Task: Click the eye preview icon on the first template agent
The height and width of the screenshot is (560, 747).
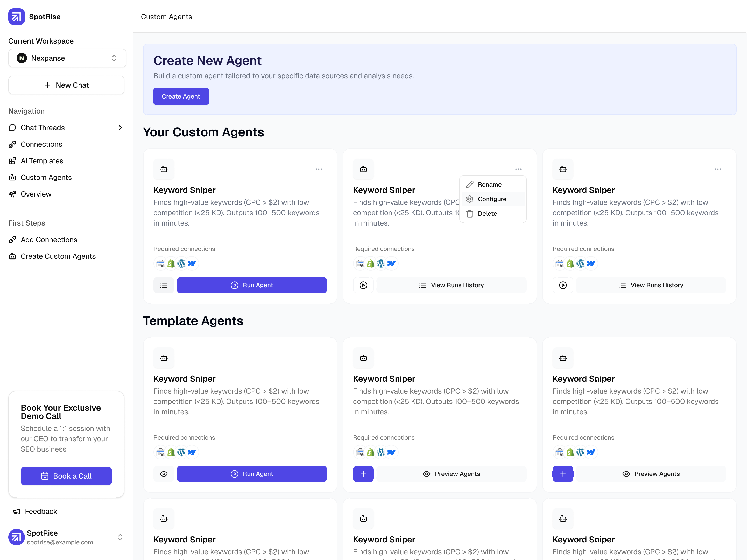Action: tap(164, 474)
